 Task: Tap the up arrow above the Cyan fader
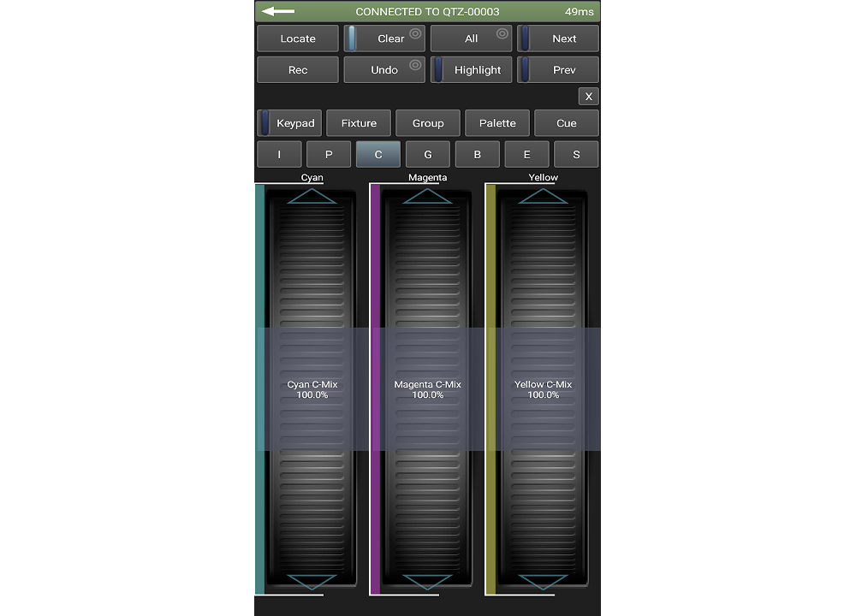tap(311, 198)
